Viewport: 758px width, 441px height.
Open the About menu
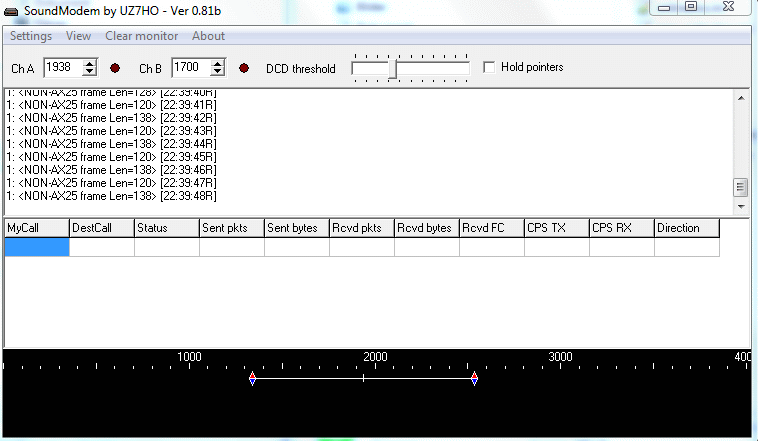coord(208,36)
